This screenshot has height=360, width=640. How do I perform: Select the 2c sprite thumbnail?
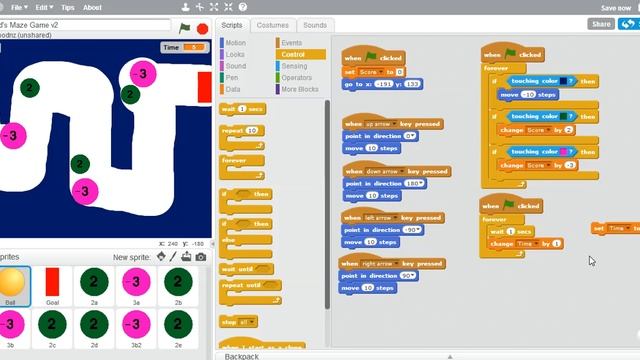click(52, 329)
